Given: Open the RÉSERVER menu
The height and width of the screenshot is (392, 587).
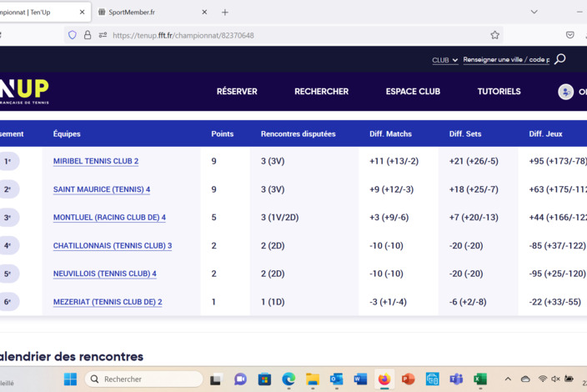Looking at the screenshot, I should (x=237, y=92).
